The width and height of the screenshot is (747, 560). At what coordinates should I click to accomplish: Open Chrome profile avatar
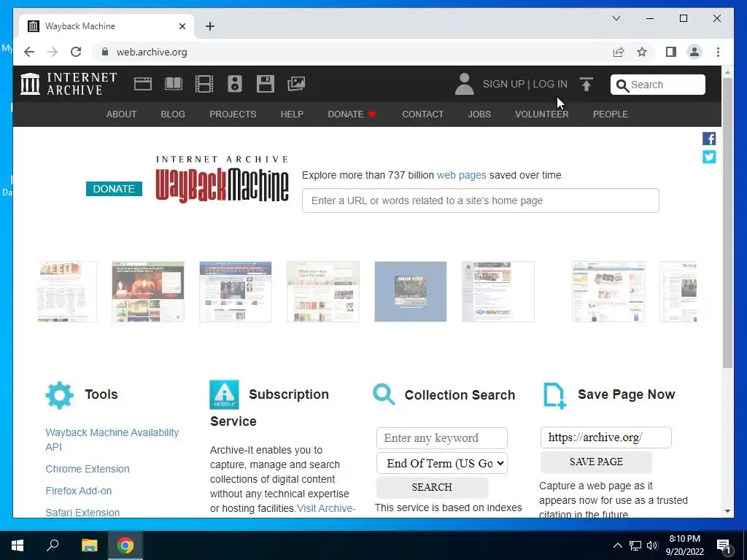click(x=694, y=52)
